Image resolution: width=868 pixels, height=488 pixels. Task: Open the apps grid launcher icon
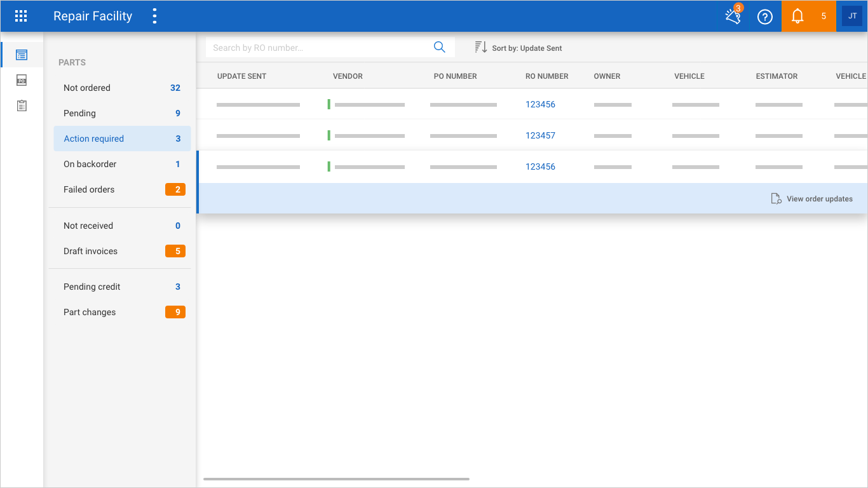(21, 16)
